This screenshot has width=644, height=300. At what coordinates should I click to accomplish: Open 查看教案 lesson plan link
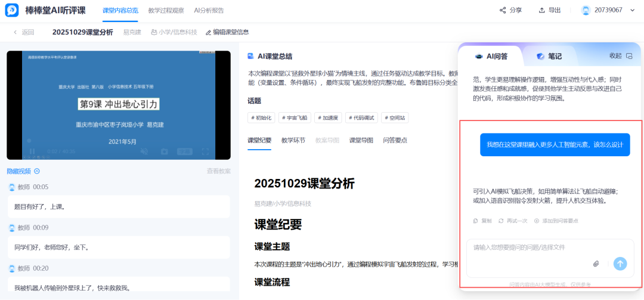tap(219, 171)
